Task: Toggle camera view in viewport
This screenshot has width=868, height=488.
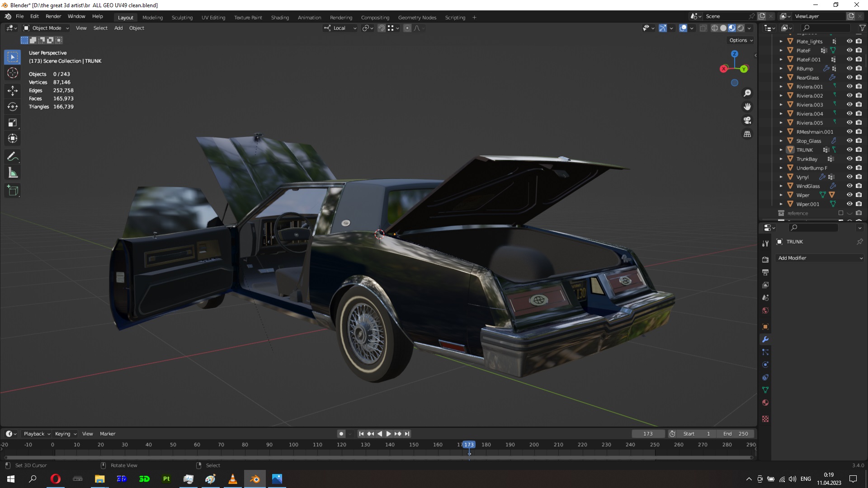Action: (747, 120)
